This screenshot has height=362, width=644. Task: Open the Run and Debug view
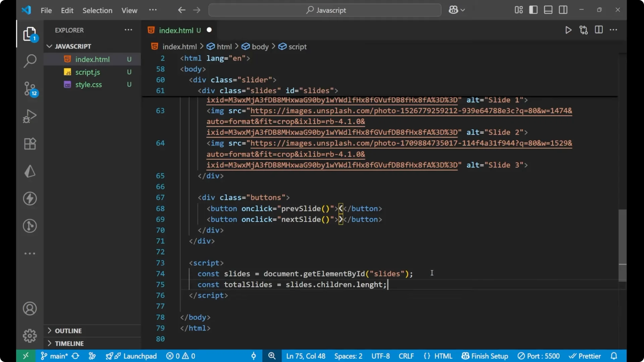pos(30,116)
